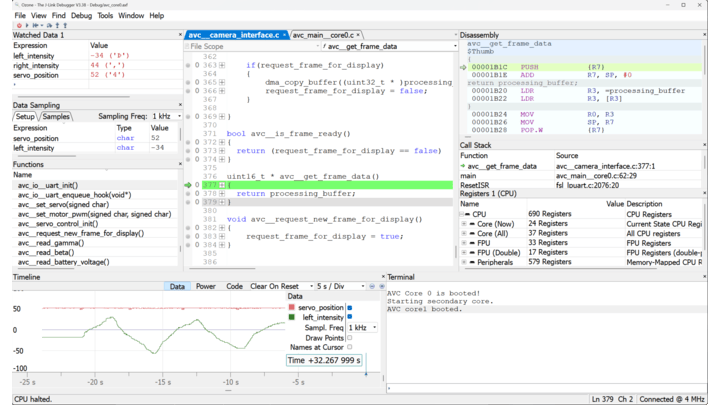Close the Call Stack panel
720x405 pixels.
pyautogui.click(x=704, y=145)
